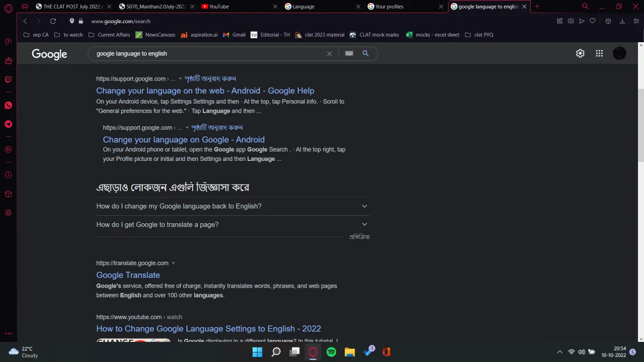Viewport: 644px width, 362px height.
Task: Expand 'How do I get Google to translate a page?'
Action: tap(364, 224)
